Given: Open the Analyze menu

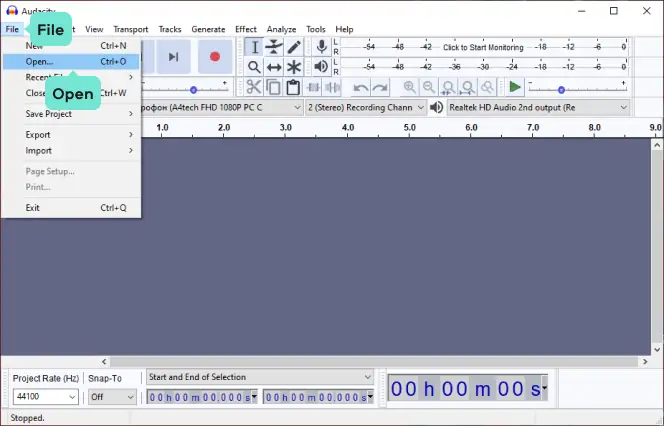Looking at the screenshot, I should 281,29.
